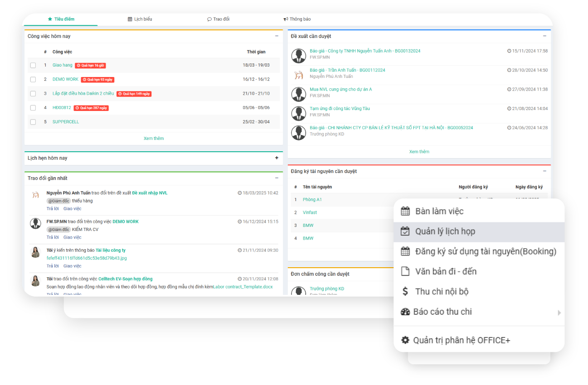This screenshot has width=588, height=385.
Task: Click the avatar of Nguyễn Phú Anh Tuấn in Trao đổi
Action: coord(35,195)
